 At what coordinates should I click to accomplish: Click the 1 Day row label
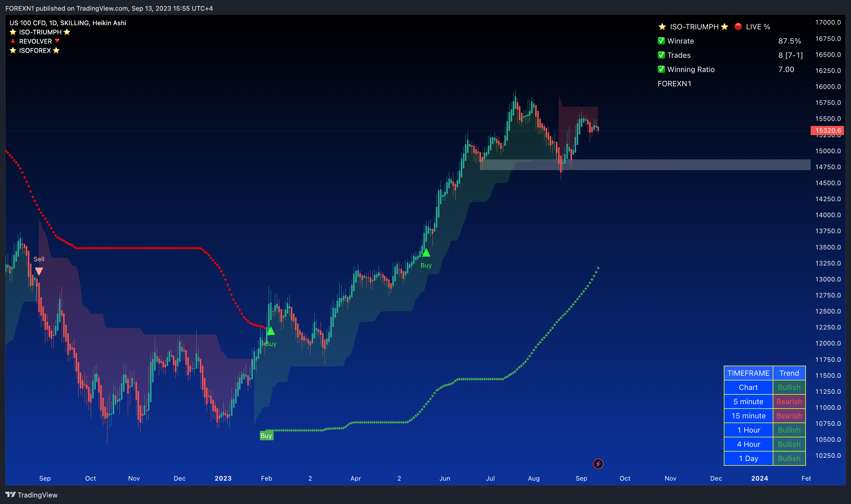click(748, 458)
